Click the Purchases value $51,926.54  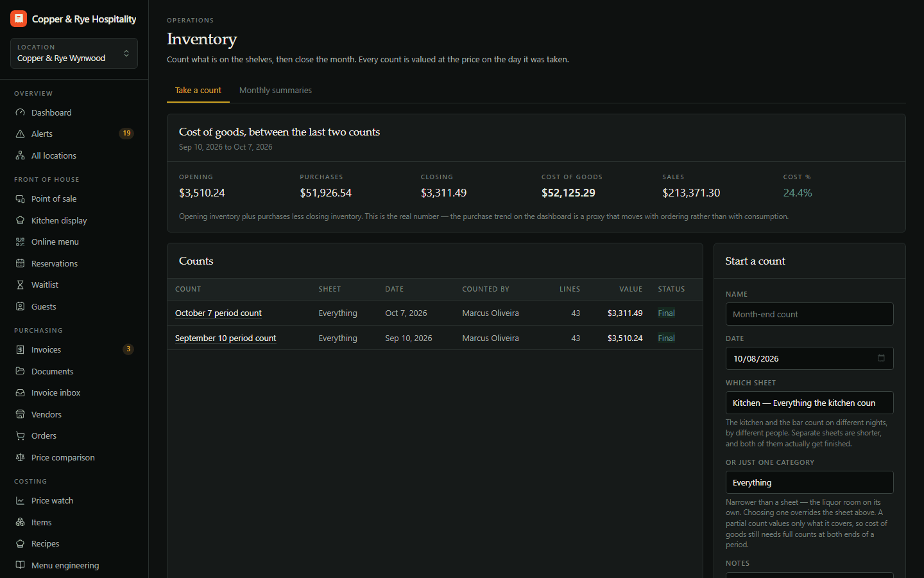pyautogui.click(x=325, y=193)
